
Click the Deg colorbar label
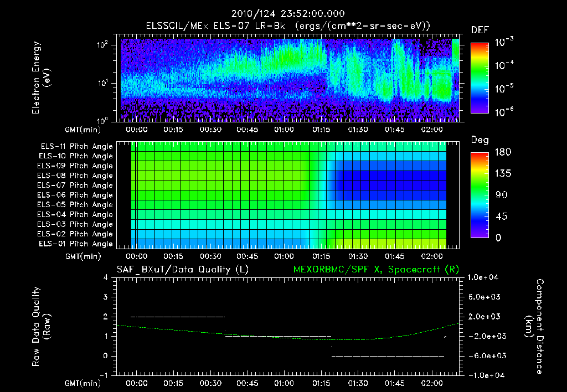[480, 140]
